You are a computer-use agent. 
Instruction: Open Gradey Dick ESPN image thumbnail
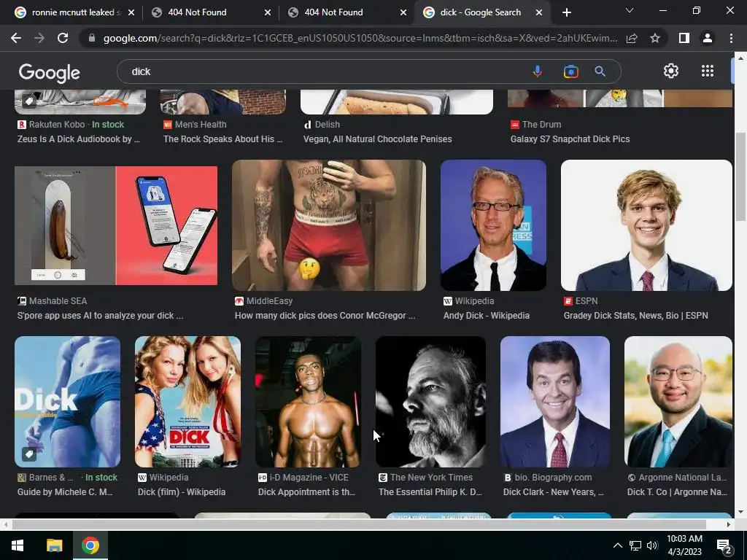click(646, 225)
